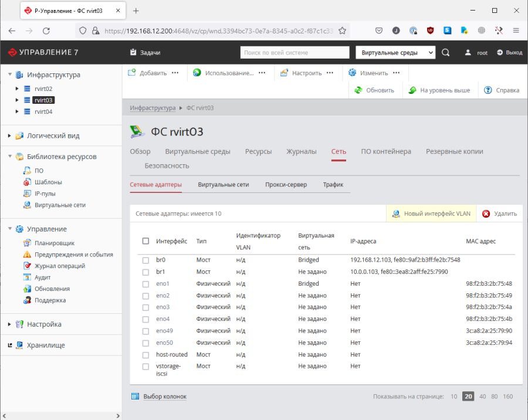Click the Обновить refresh icon
Screen dimensions: 528x420
358,90
